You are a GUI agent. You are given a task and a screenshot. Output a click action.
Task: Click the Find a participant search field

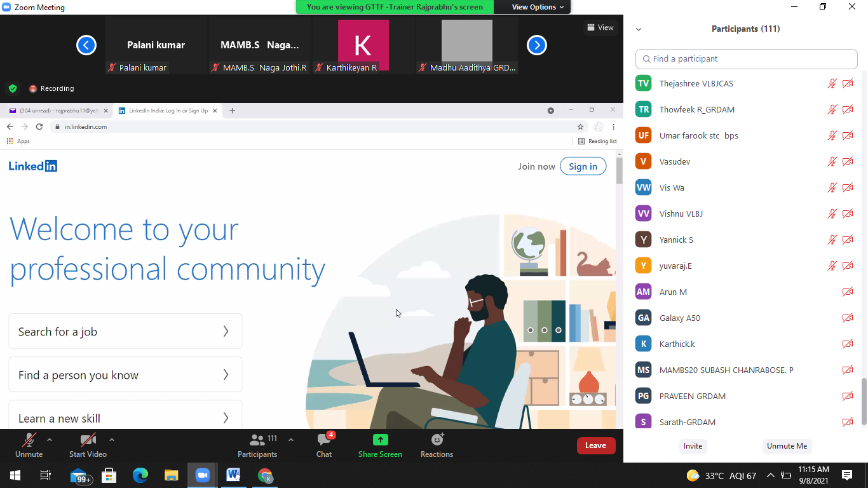tap(747, 58)
